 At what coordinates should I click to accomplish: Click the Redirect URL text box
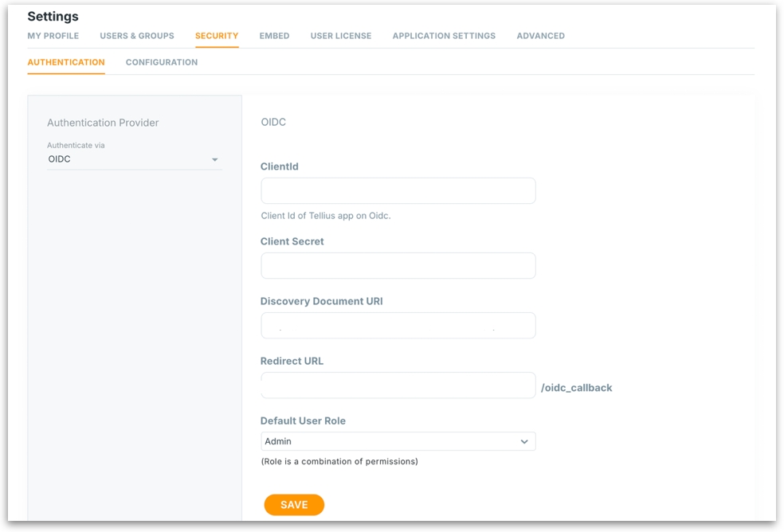pos(398,385)
